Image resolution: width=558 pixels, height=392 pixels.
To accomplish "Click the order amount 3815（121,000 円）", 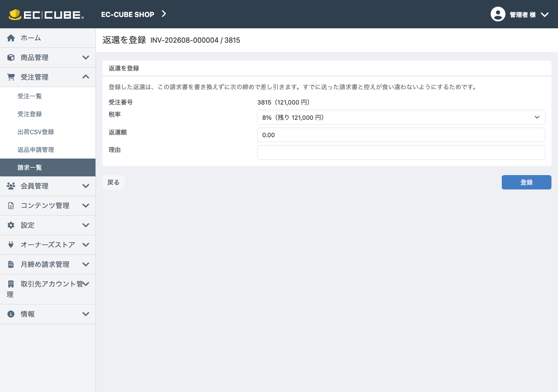I will click(x=283, y=102).
